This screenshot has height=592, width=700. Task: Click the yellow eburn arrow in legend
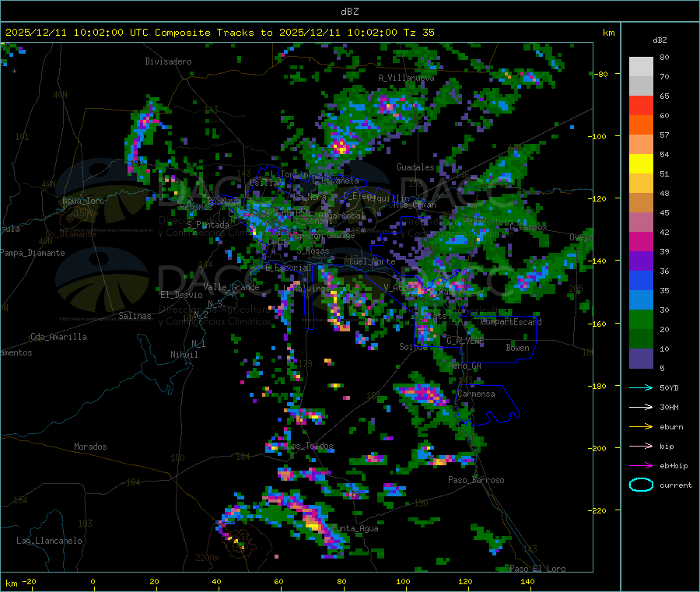click(641, 427)
